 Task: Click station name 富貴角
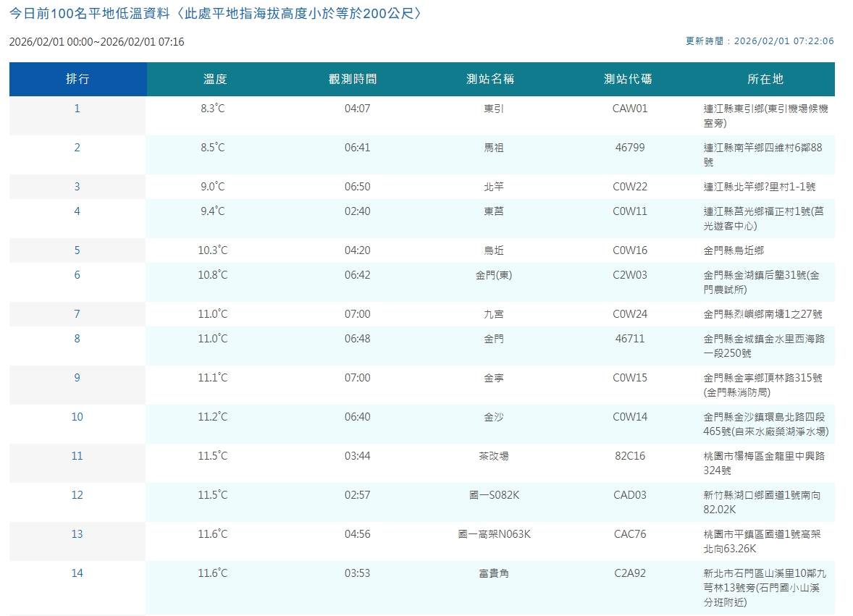[494, 573]
